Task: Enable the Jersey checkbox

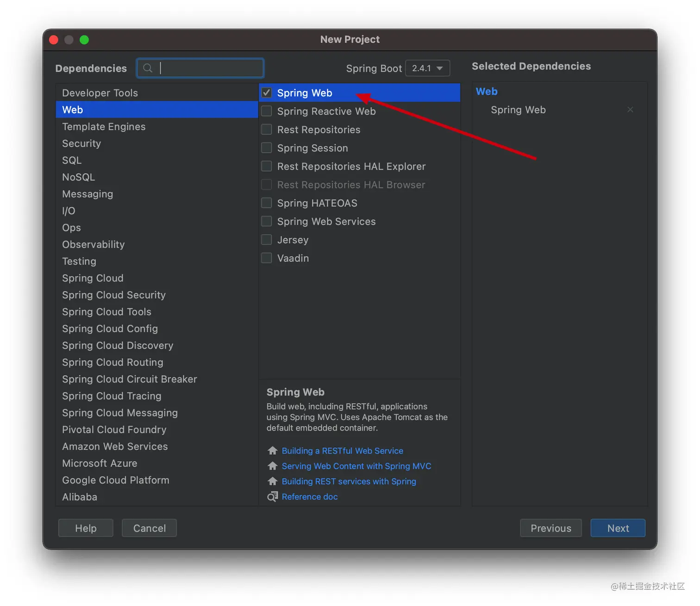Action: pos(267,240)
